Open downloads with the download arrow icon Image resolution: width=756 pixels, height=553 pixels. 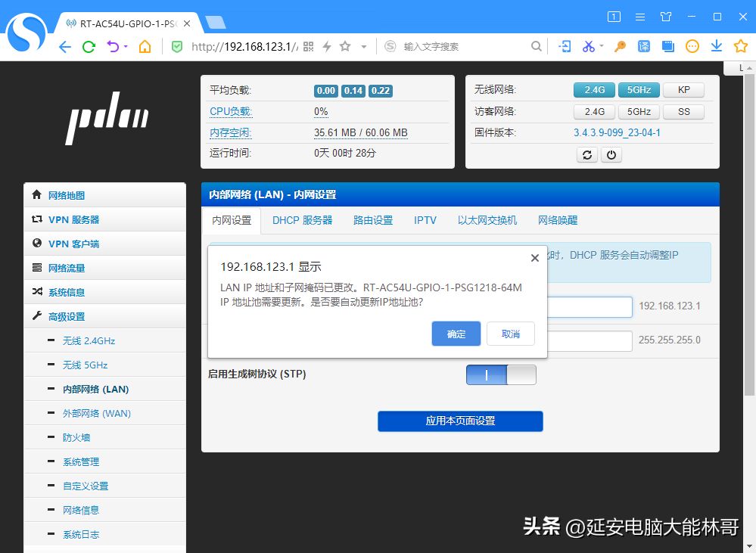click(x=716, y=47)
